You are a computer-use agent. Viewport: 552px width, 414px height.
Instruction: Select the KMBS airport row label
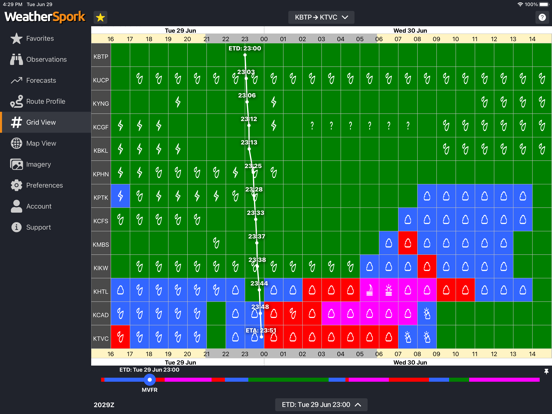click(x=101, y=244)
